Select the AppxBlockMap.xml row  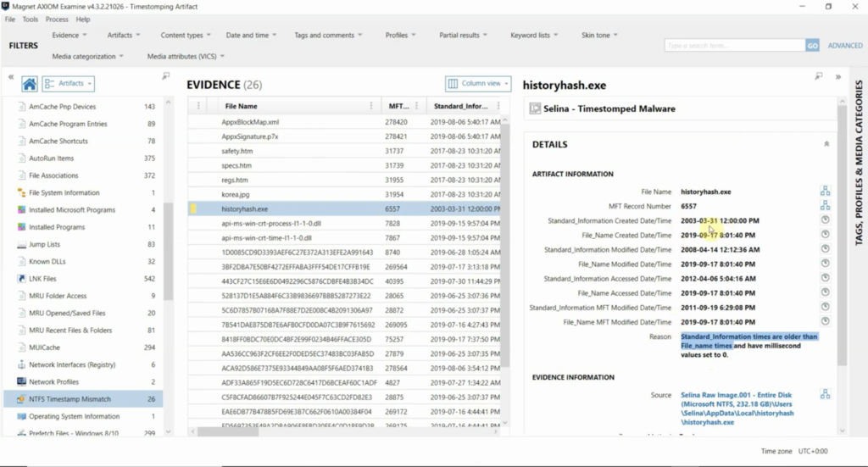pyautogui.click(x=345, y=122)
